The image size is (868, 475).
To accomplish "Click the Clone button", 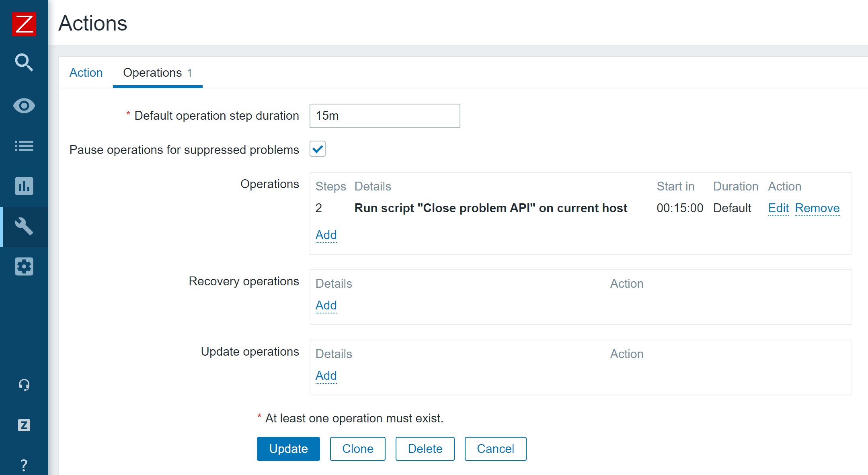I will (x=357, y=449).
